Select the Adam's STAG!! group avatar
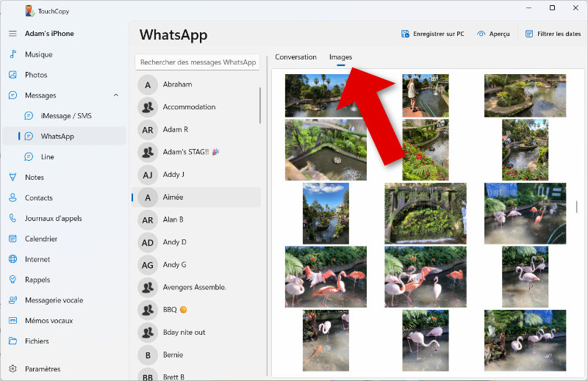588x381 pixels. tap(148, 152)
